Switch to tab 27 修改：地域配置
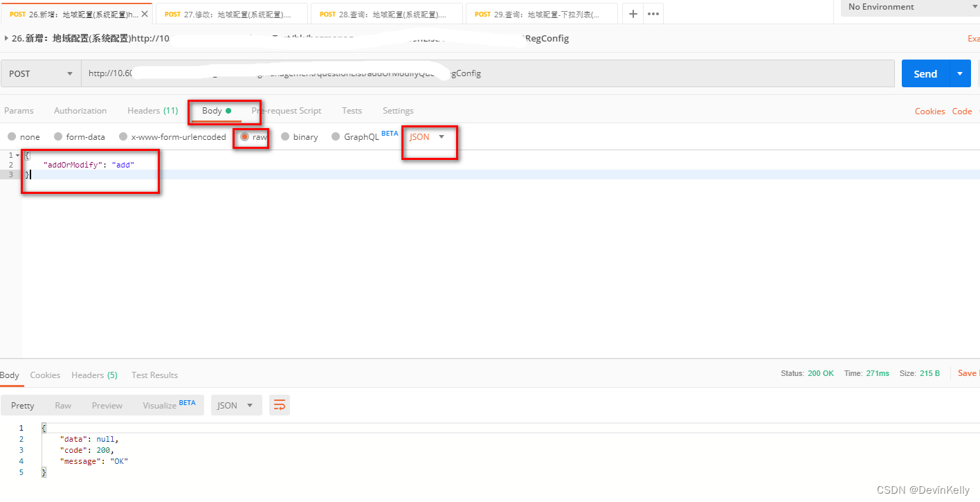 pos(232,14)
